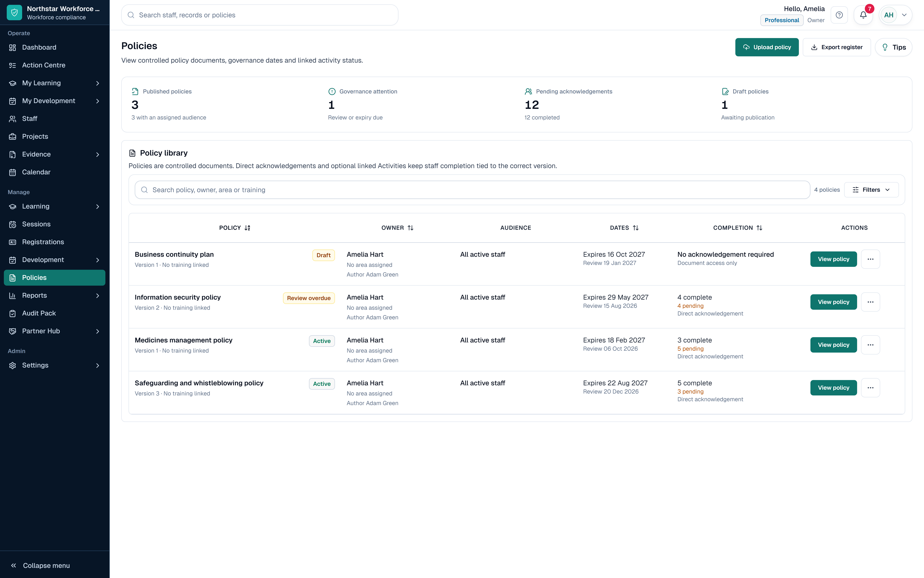
Task: Open Staff menu item
Action: point(55,119)
